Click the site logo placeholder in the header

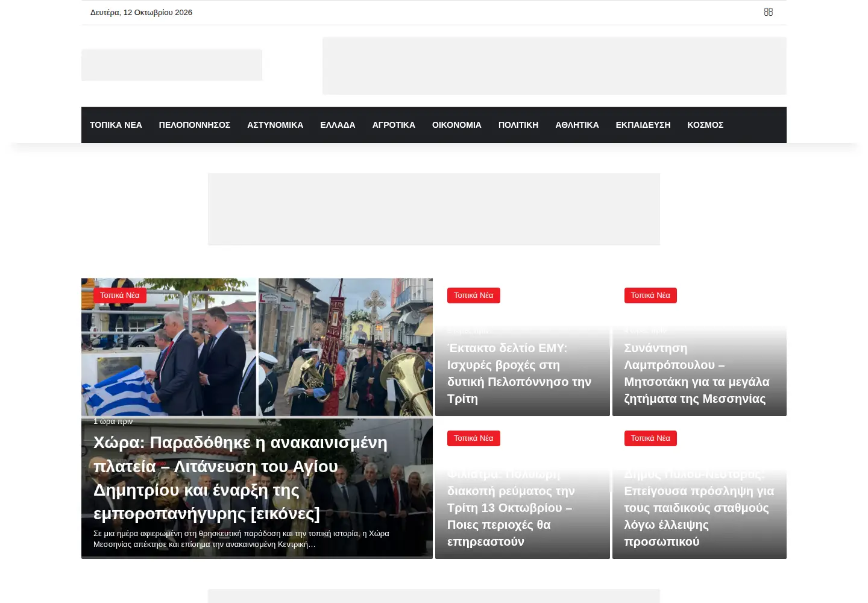172,65
